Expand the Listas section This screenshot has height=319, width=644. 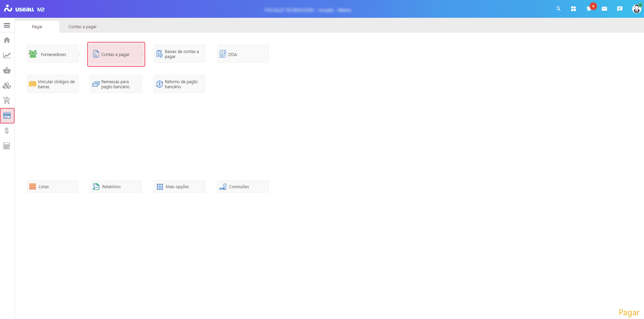(52, 187)
